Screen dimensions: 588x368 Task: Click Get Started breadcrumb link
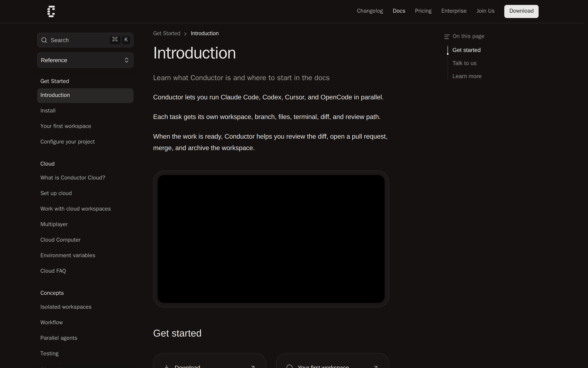point(167,33)
